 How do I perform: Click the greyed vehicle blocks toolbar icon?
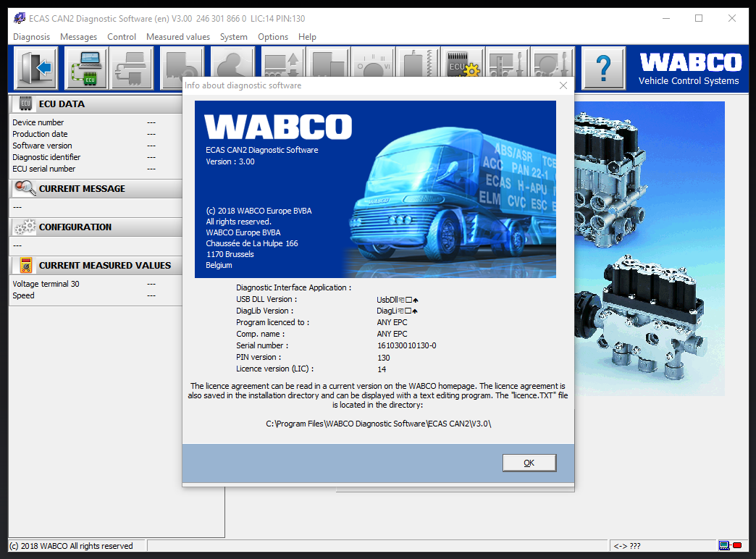click(328, 62)
